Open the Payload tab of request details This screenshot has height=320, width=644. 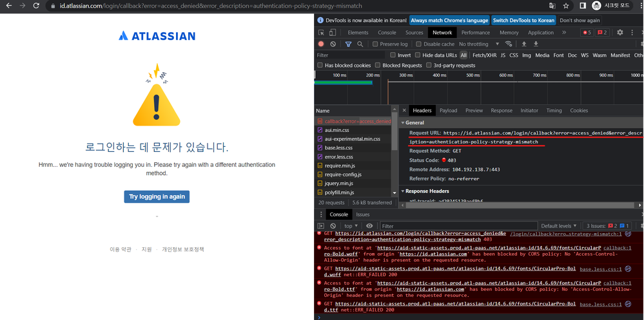click(448, 110)
